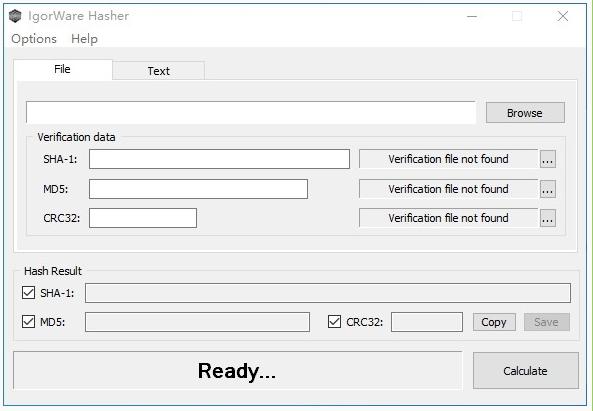Uncheck the MD5 hash result checkbox
This screenshot has width=593, height=411.
coord(29,322)
